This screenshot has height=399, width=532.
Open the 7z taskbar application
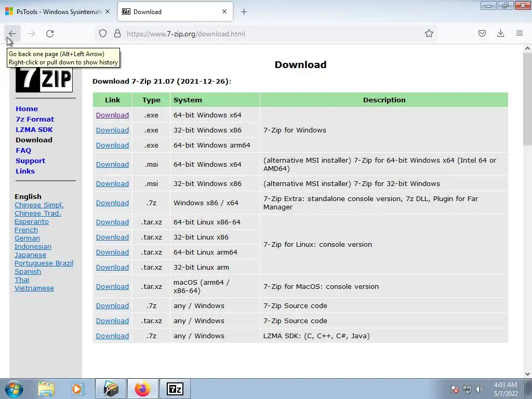[175, 389]
